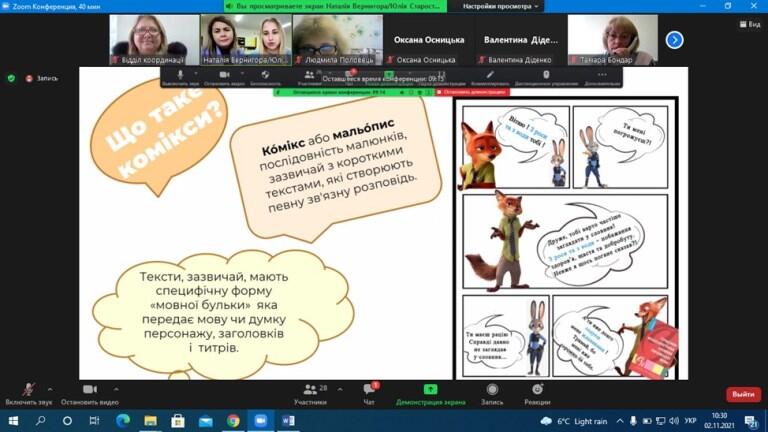Open File Explorer from taskbar
The width and height of the screenshot is (768, 432).
click(150, 421)
